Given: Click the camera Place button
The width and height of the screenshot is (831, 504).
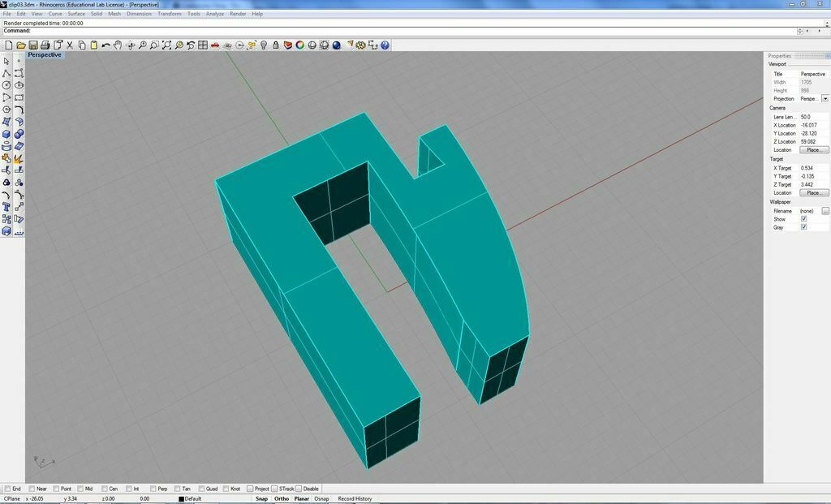Looking at the screenshot, I should 812,149.
